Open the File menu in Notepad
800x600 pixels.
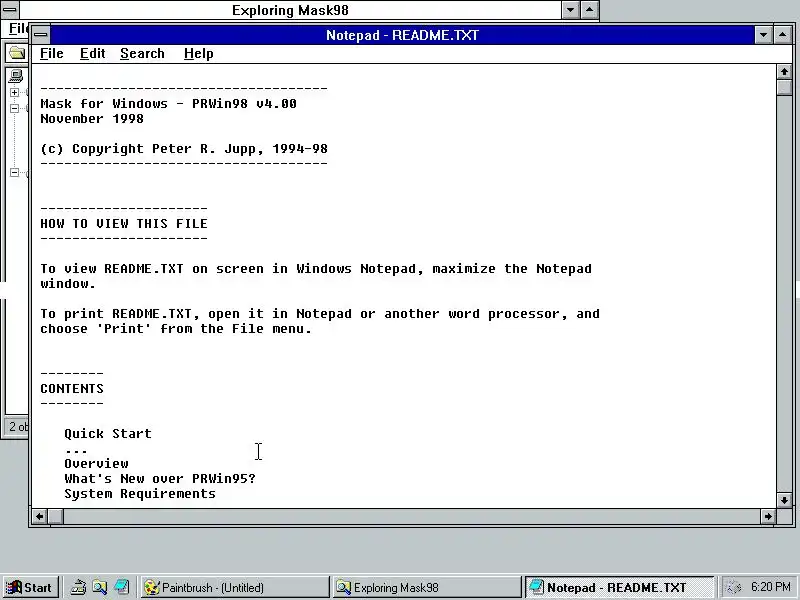click(52, 54)
